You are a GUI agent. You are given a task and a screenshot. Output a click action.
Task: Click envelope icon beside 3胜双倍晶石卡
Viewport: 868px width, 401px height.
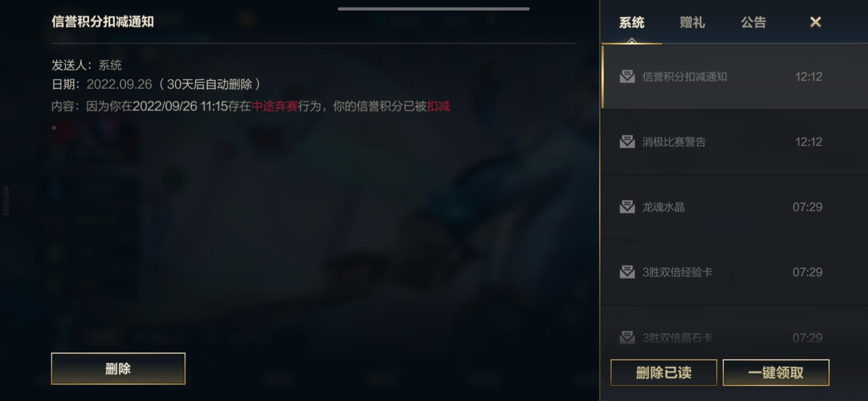[627, 337]
